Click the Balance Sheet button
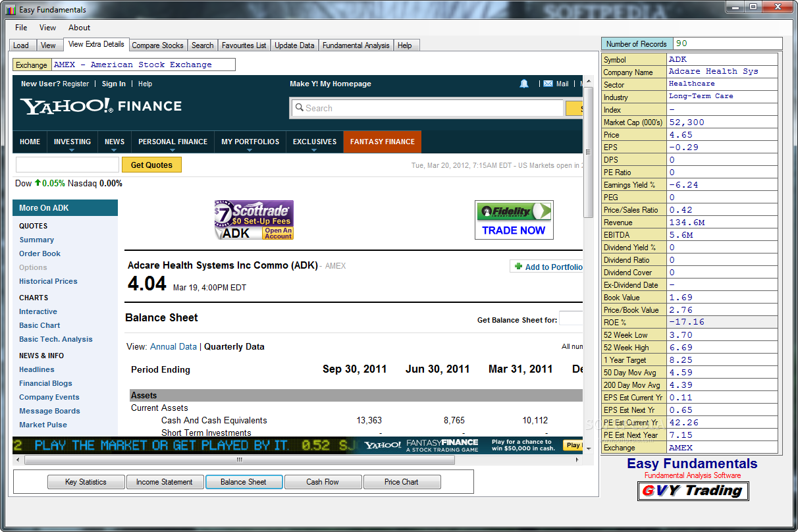 (244, 482)
